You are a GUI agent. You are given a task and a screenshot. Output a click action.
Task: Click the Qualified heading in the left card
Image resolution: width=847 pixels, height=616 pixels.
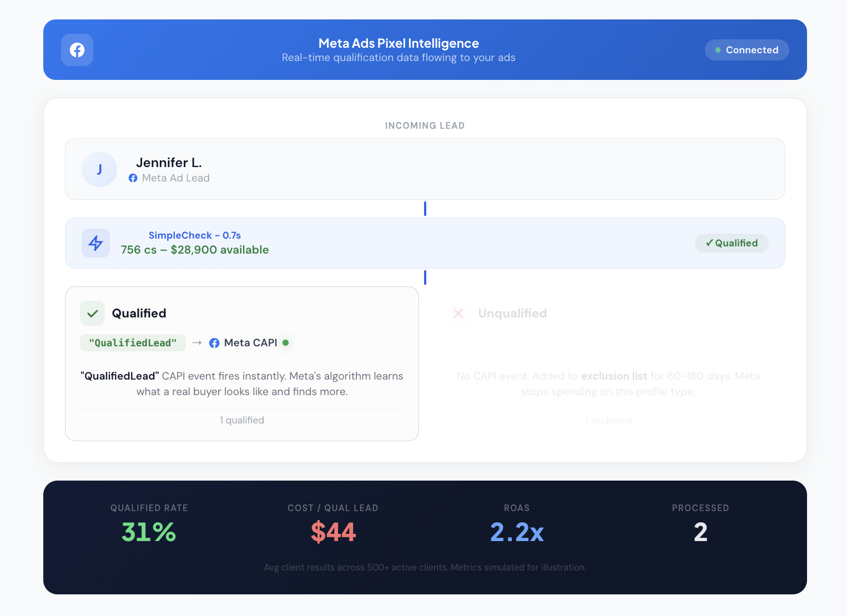[x=139, y=314]
